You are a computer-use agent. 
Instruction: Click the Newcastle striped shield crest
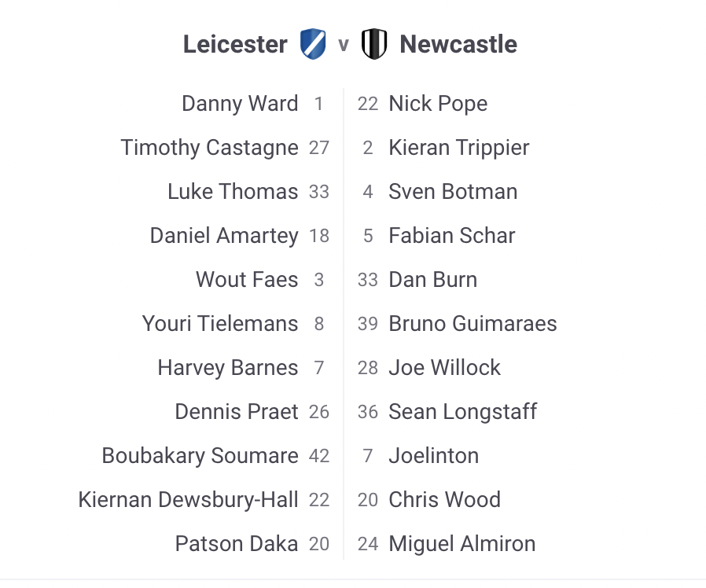point(374,44)
